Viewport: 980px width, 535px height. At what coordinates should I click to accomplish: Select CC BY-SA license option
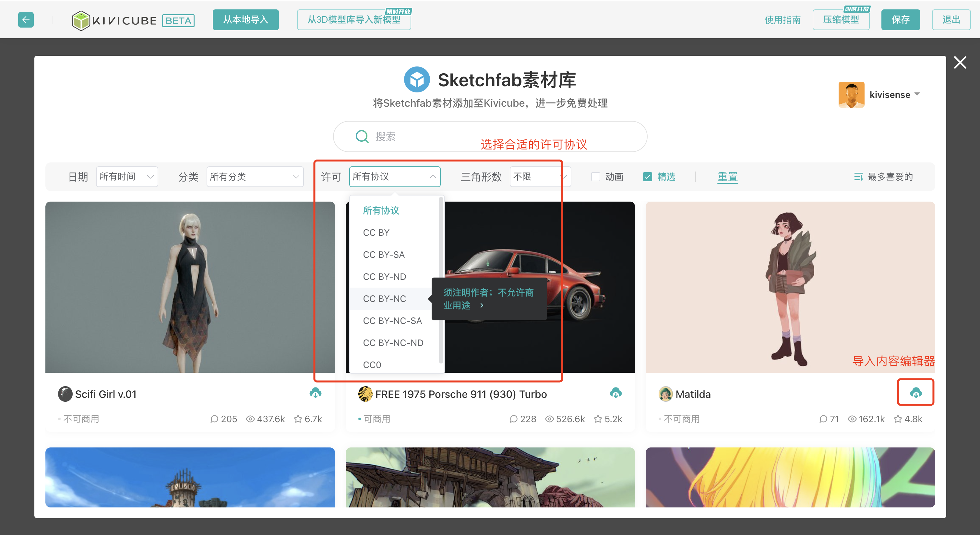[x=384, y=255]
